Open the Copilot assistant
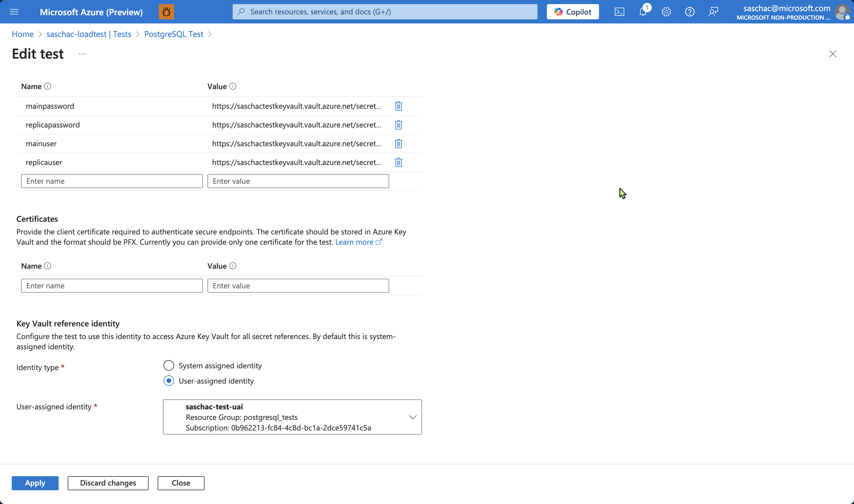The image size is (854, 504). (x=572, y=12)
